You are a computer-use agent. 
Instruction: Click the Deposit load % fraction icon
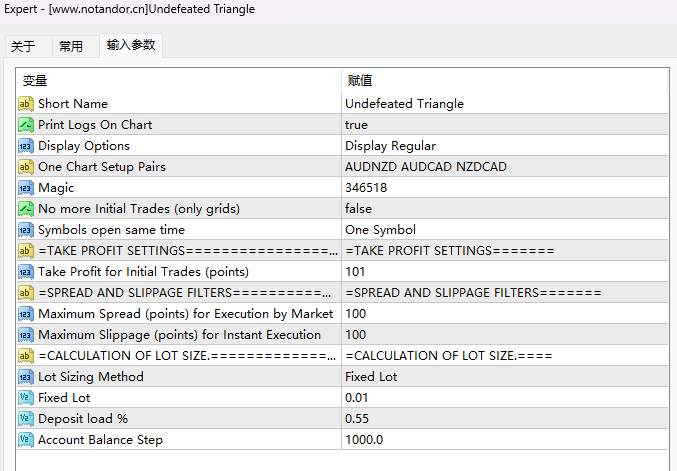pyautogui.click(x=26, y=419)
